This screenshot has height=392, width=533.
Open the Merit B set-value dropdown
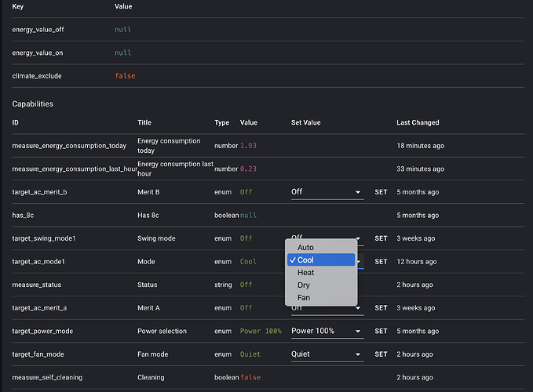[x=327, y=192]
